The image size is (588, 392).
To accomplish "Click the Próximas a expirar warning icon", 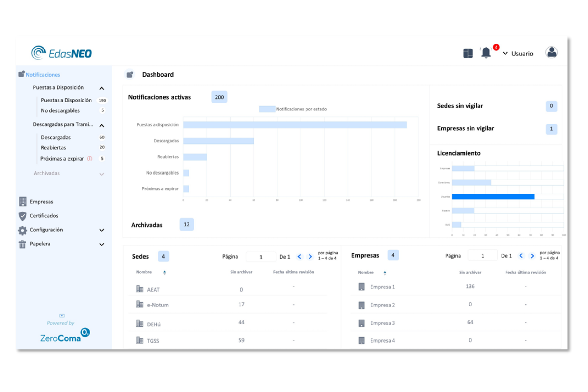I will pyautogui.click(x=90, y=159).
